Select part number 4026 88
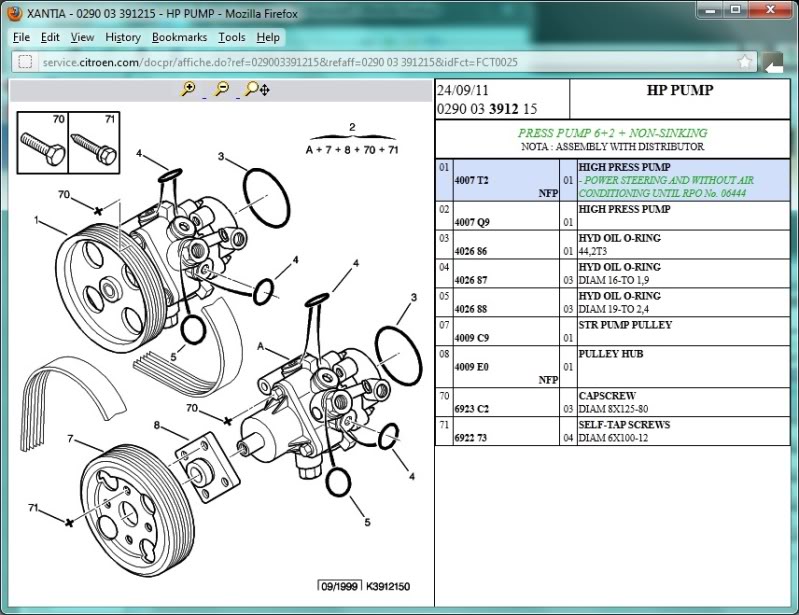The image size is (799, 615). [471, 309]
